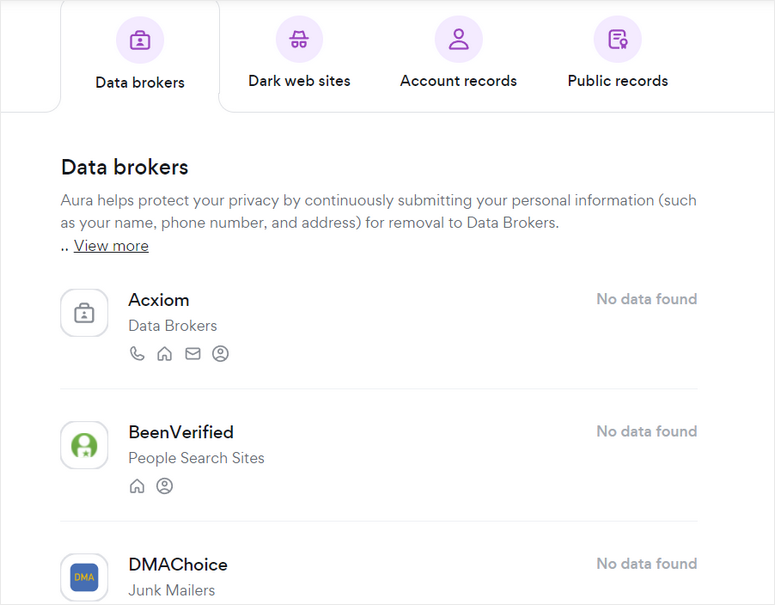This screenshot has width=775, height=605.
Task: Click the phone icon under Acxiom
Action: (x=137, y=354)
